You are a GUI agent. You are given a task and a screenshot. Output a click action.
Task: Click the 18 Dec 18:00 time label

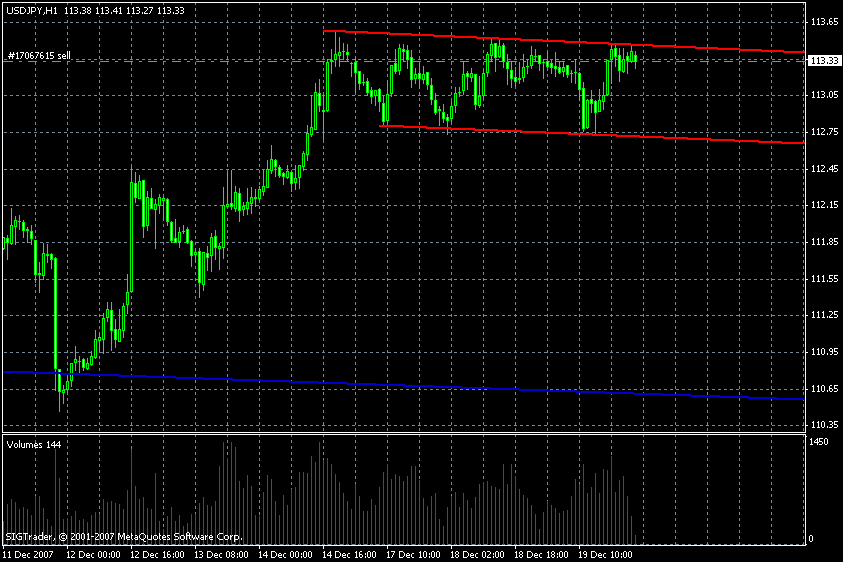(541, 554)
